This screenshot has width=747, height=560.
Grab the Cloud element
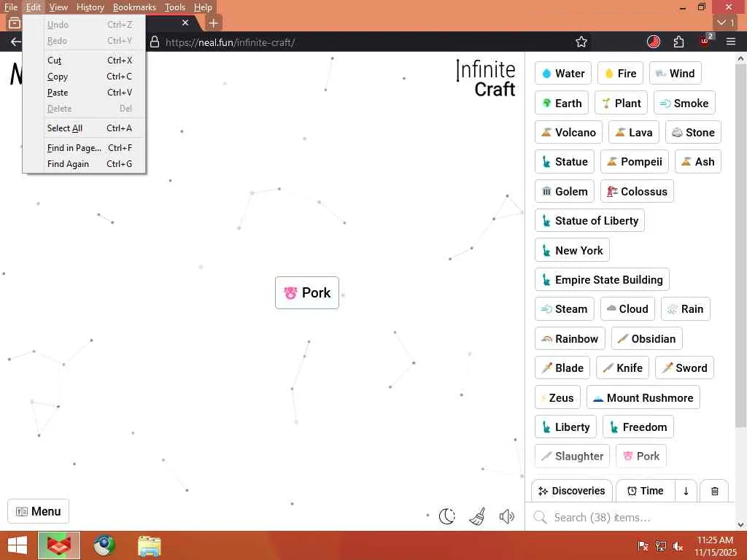coord(627,309)
